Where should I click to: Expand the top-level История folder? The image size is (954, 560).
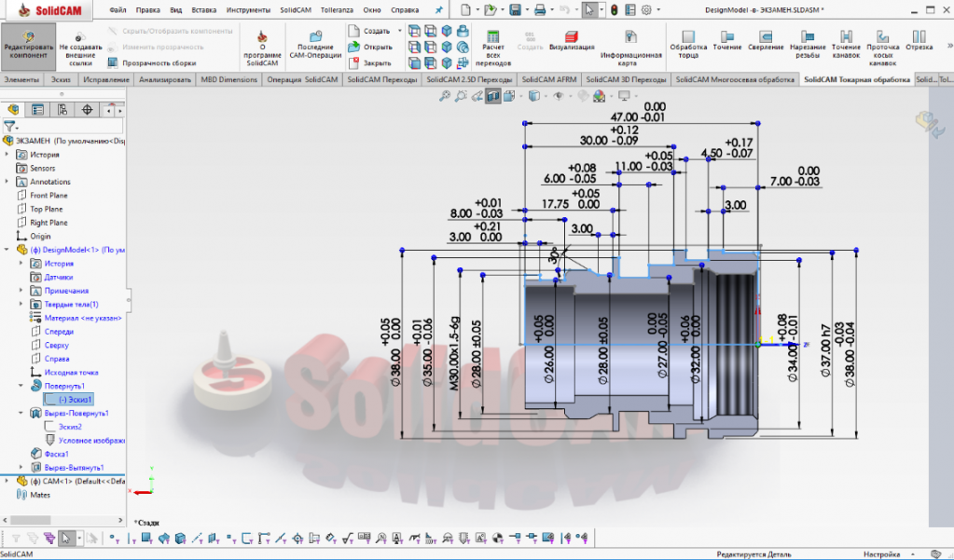pos(7,155)
